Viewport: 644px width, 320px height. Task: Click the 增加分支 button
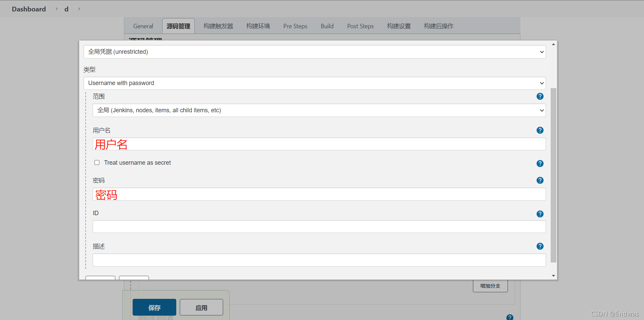[490, 286]
